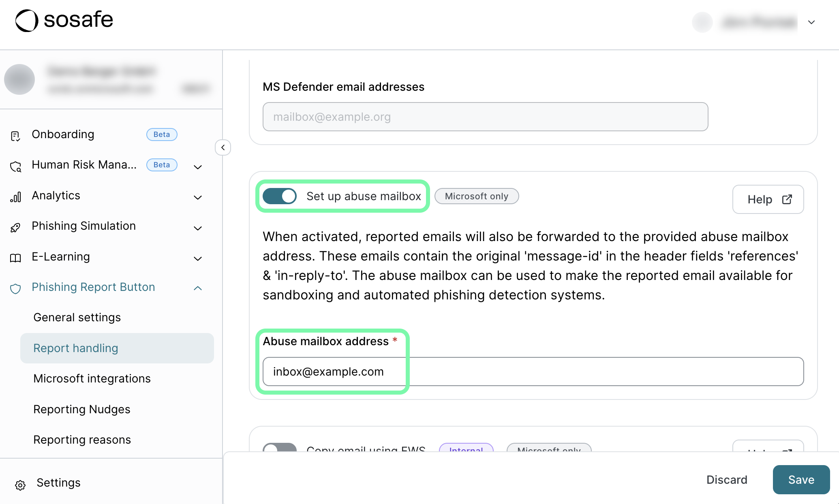Go to the Reporting Nudges page

click(x=82, y=409)
